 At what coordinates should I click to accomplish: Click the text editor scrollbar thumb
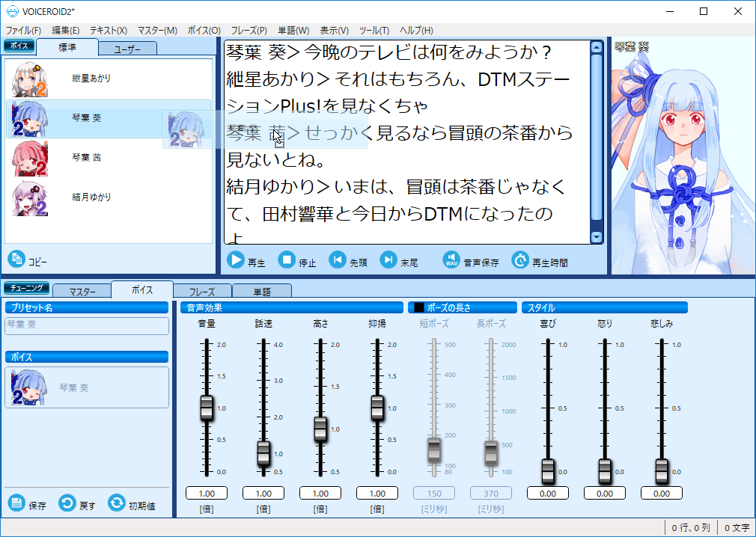click(597, 138)
